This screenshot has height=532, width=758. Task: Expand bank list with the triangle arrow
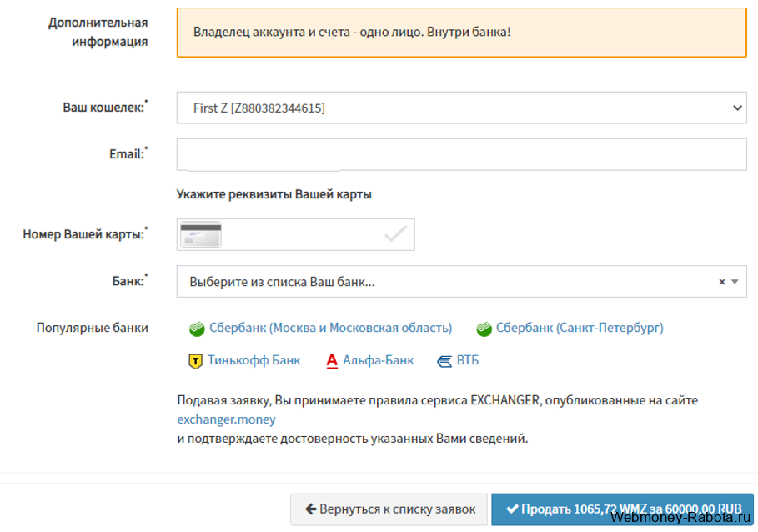tap(735, 282)
